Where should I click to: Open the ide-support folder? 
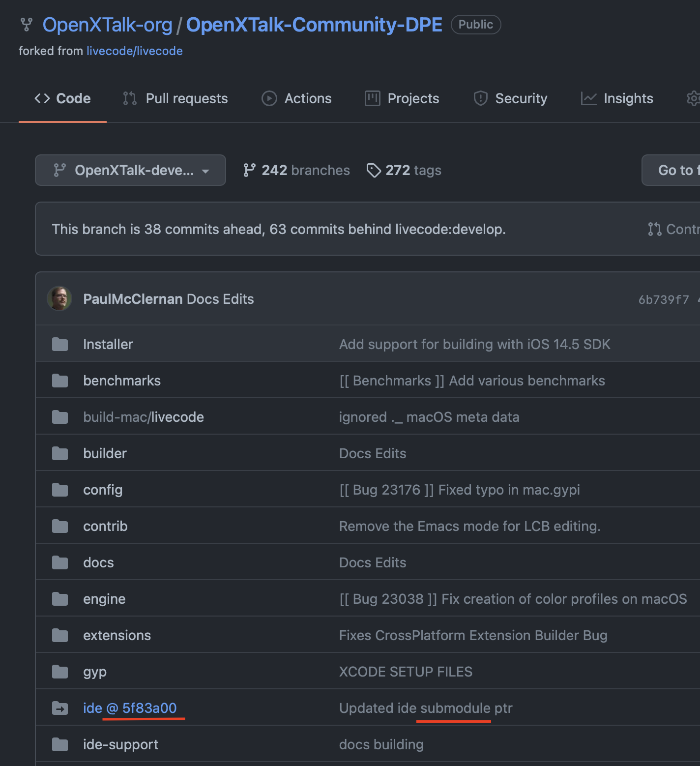(x=120, y=744)
